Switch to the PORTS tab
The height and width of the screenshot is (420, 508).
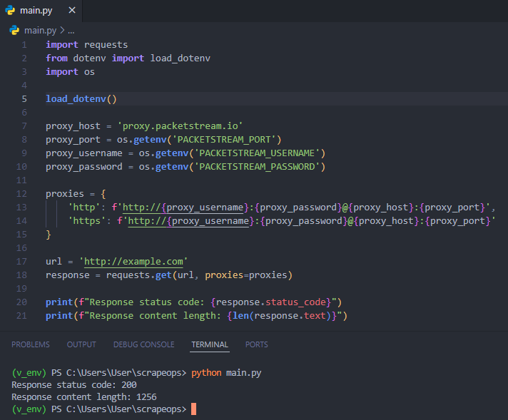(x=257, y=344)
